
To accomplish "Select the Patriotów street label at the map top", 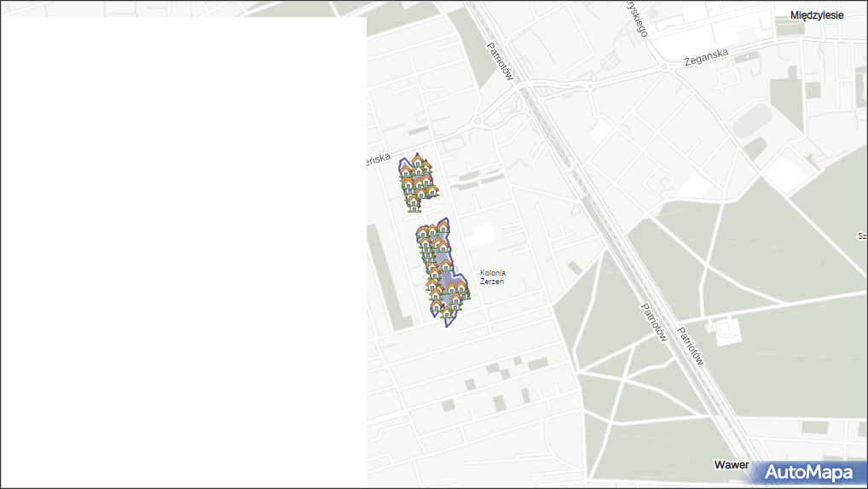I will (499, 61).
